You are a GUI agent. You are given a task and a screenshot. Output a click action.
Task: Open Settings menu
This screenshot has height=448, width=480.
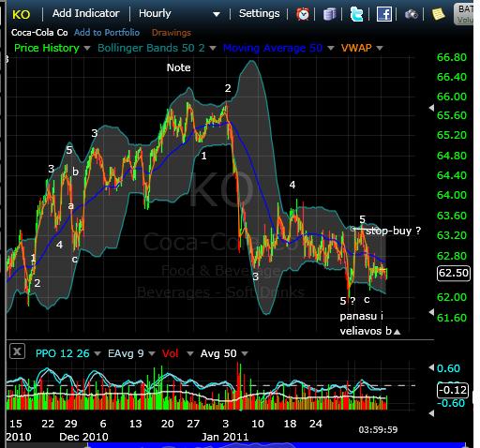(259, 13)
